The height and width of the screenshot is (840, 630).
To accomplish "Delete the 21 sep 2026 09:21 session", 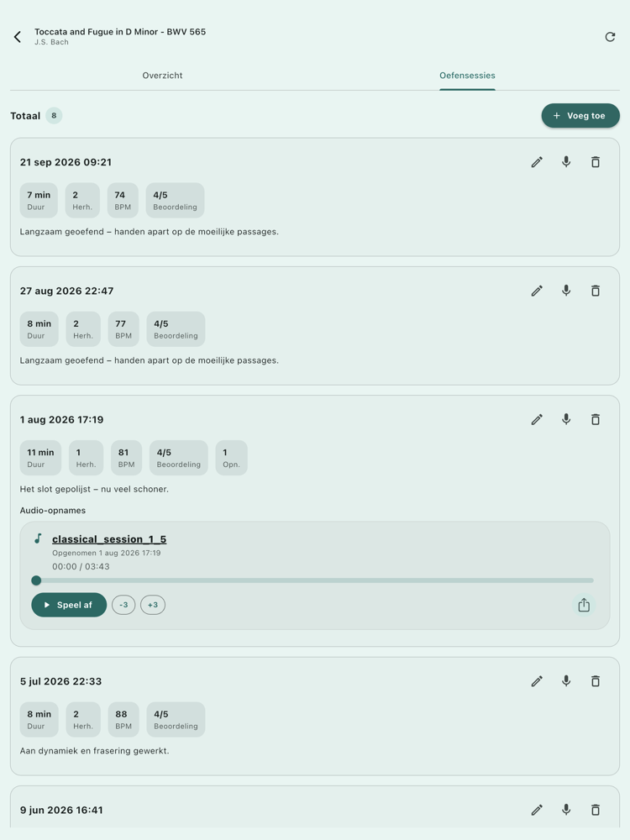I will click(x=596, y=162).
